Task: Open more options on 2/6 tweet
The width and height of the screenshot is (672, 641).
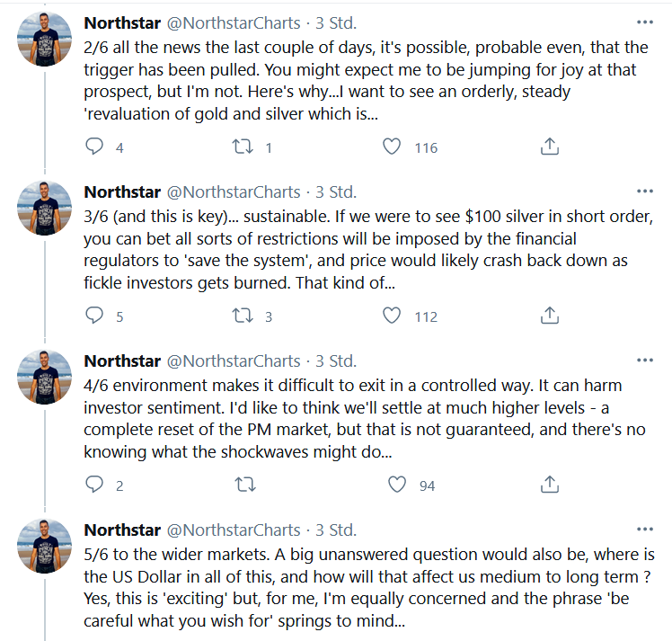Action: coord(645,22)
